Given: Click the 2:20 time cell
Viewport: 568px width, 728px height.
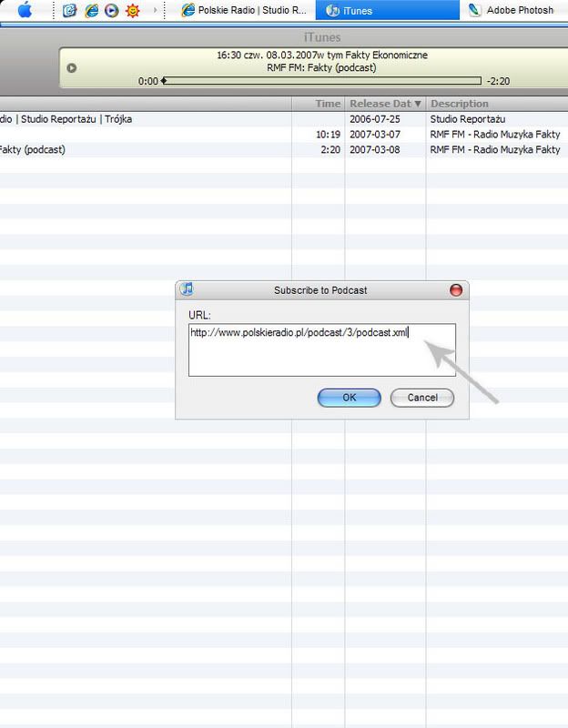Looking at the screenshot, I should (330, 149).
